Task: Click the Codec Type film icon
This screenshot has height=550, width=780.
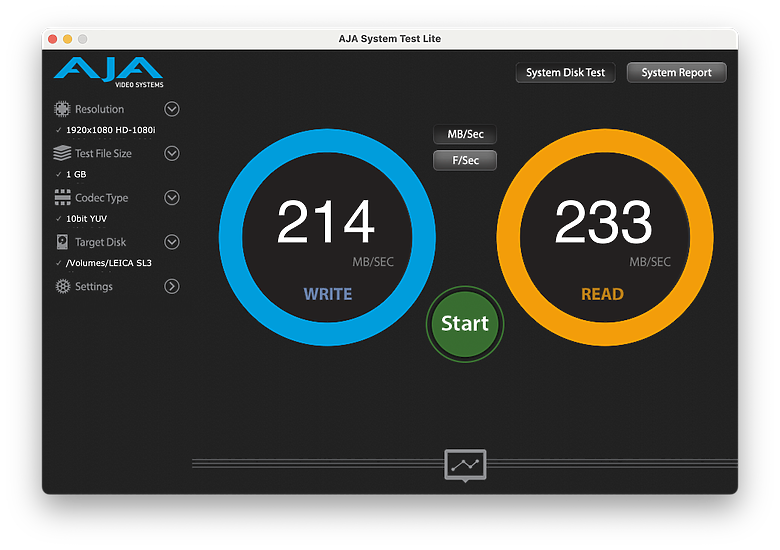Action: (x=62, y=197)
